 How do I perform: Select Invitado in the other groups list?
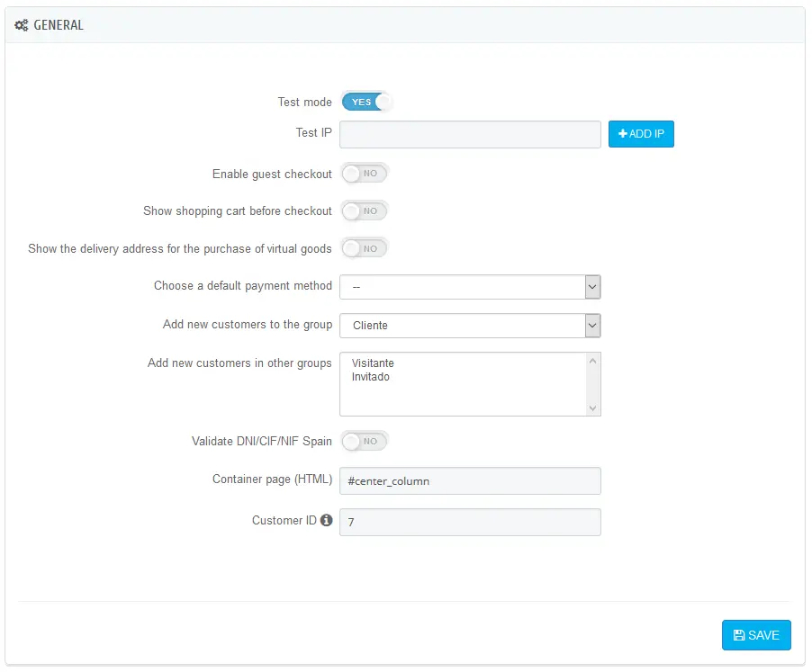coord(371,377)
